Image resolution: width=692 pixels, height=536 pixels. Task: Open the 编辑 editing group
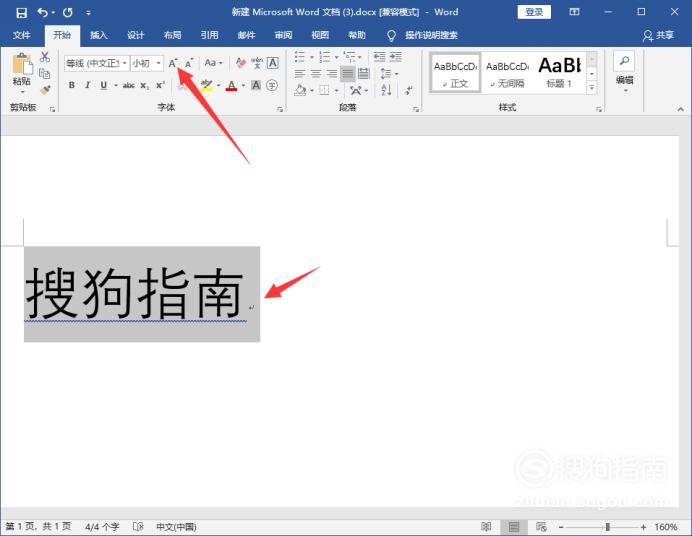point(624,73)
